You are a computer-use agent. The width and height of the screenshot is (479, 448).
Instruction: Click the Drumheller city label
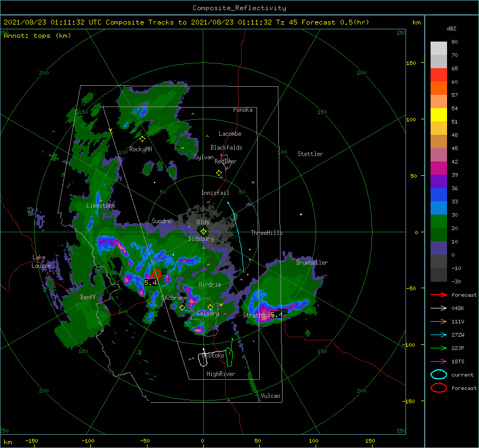tap(312, 263)
